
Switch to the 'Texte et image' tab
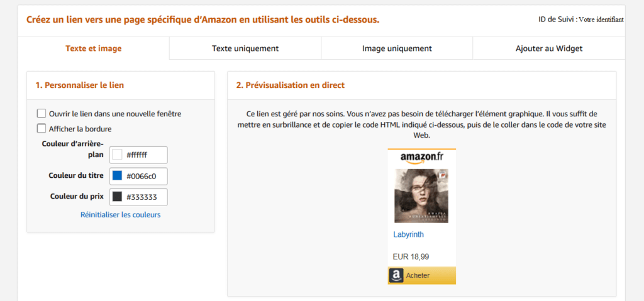[x=94, y=48]
